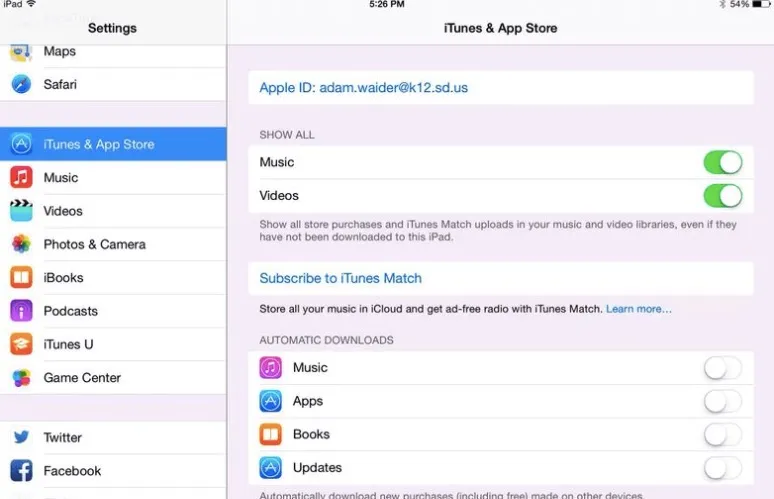Turn off Show All Videos switch
The height and width of the screenshot is (499, 774).
coord(723,196)
